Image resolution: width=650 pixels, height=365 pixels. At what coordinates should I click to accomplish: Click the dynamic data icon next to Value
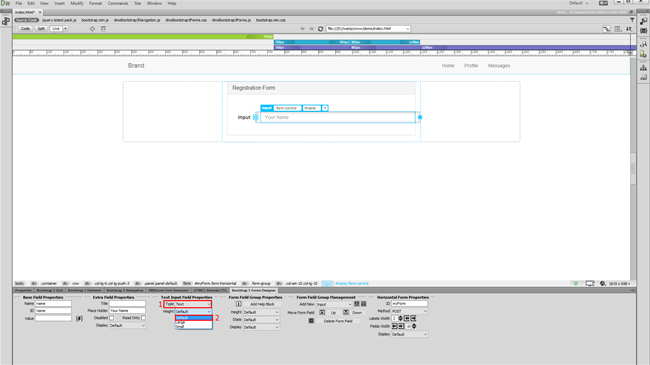(79, 319)
